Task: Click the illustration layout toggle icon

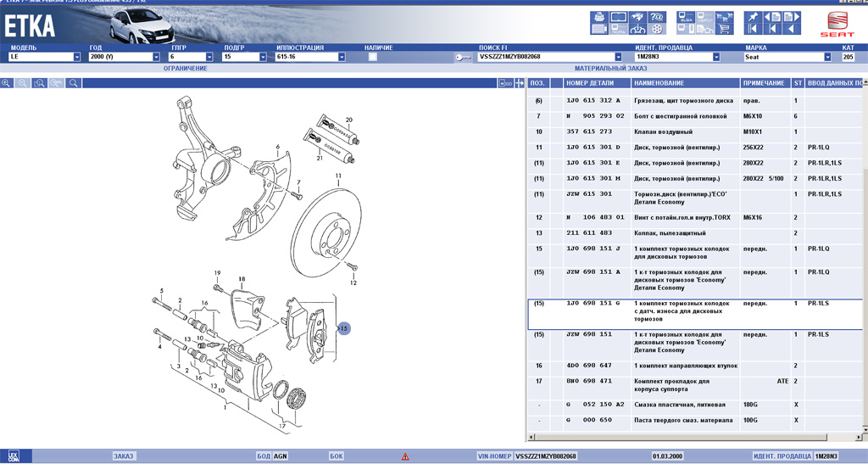Action: (x=505, y=83)
